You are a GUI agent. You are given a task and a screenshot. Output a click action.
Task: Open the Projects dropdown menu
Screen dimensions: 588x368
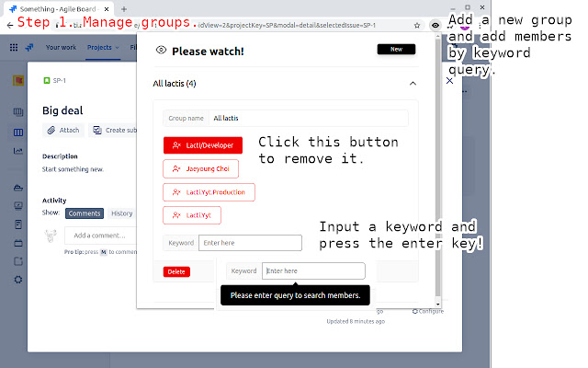point(103,47)
